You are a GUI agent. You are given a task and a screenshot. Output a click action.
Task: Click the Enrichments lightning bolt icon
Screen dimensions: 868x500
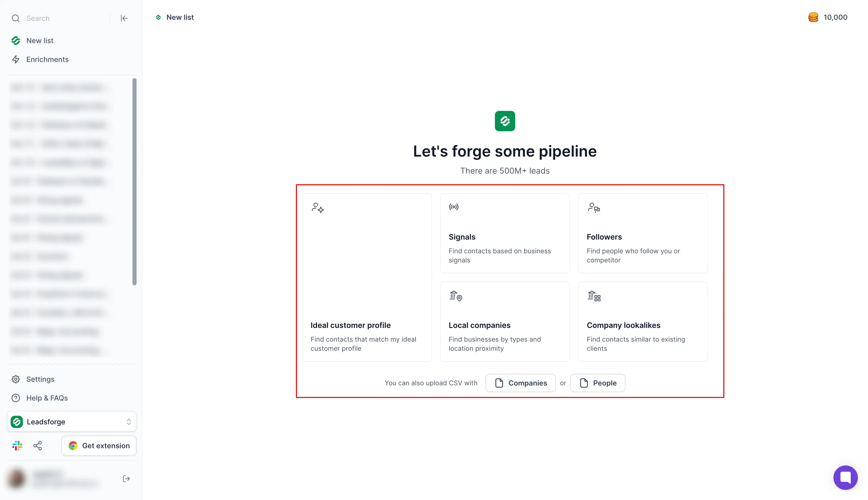coord(15,59)
